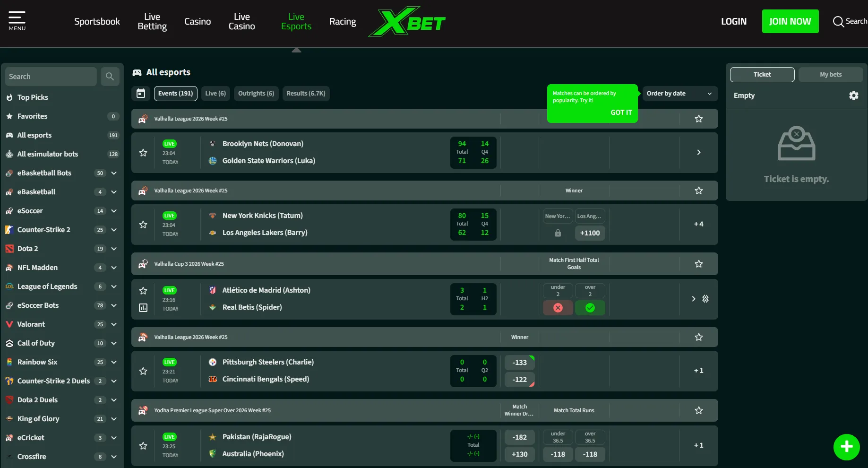Open the Outrights (6) tab
The image size is (868, 468).
pyautogui.click(x=256, y=94)
